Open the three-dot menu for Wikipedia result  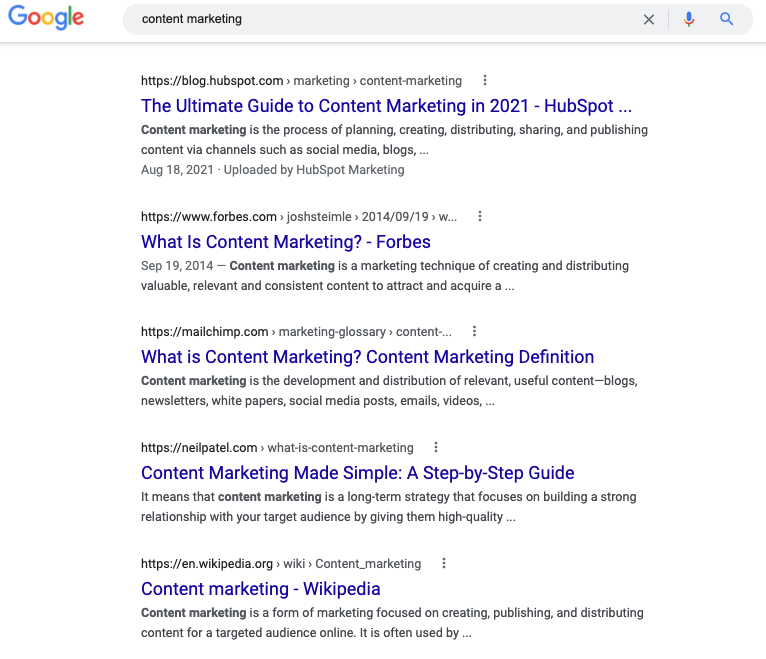click(x=444, y=563)
